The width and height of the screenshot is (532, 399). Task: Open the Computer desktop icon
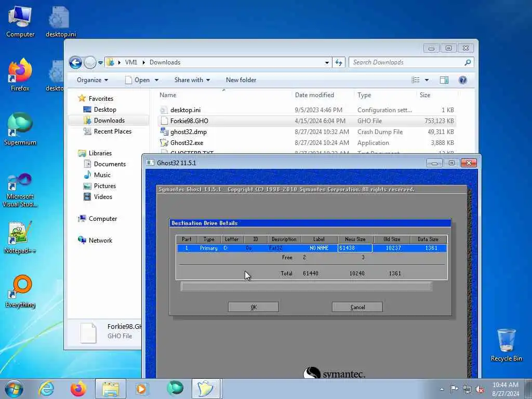(20, 22)
